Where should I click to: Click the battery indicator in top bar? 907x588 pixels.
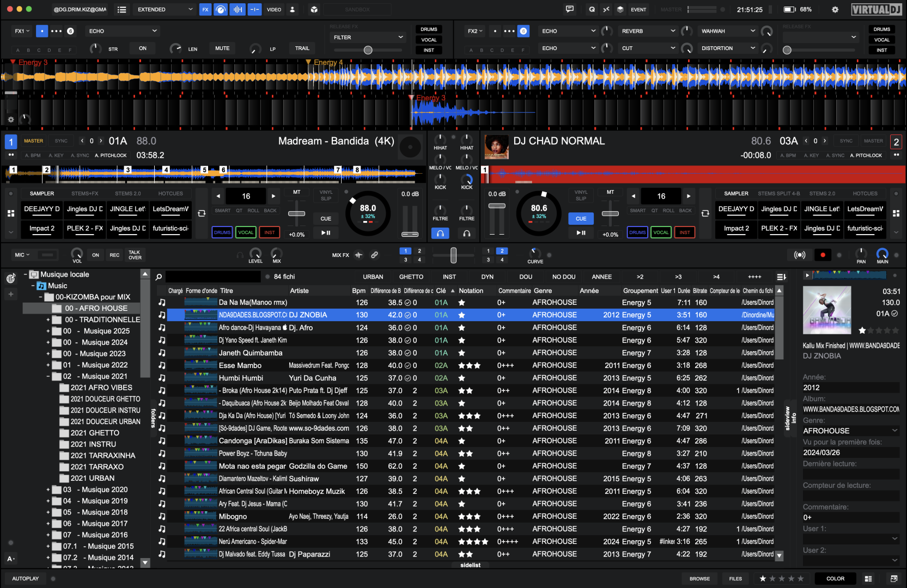click(x=789, y=9)
